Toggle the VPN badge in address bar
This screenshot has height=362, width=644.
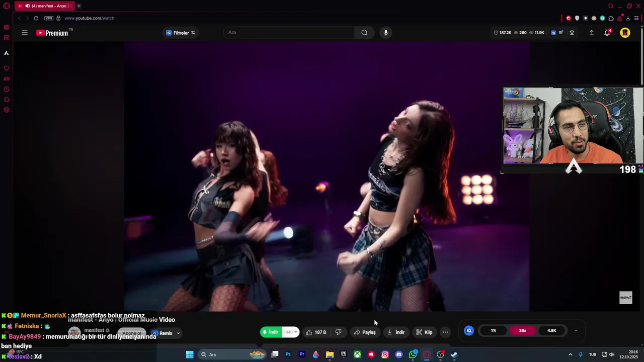tap(49, 18)
